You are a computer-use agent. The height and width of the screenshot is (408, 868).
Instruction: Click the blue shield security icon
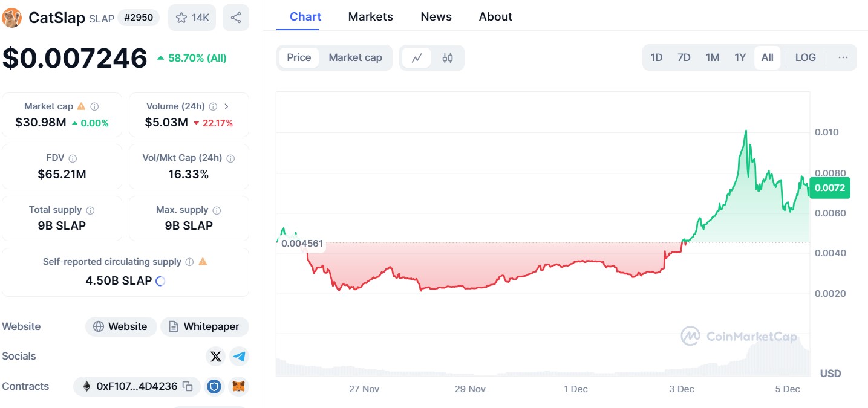click(x=214, y=386)
